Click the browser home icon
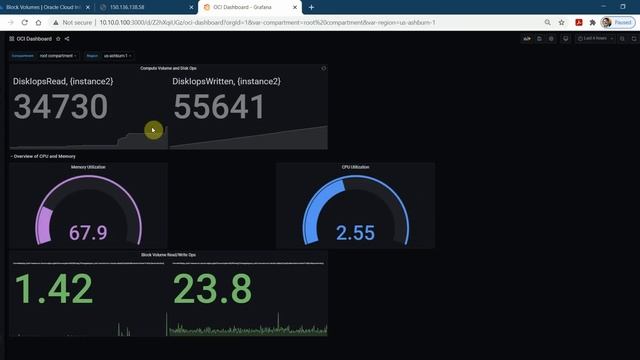The width and height of the screenshot is (640, 360). (38, 22)
